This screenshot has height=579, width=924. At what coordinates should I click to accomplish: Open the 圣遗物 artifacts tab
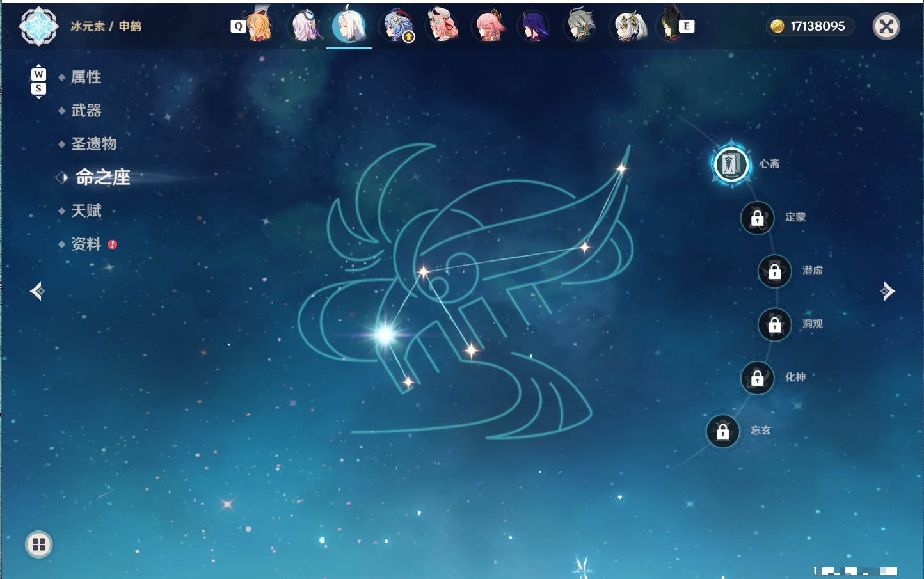pos(93,144)
